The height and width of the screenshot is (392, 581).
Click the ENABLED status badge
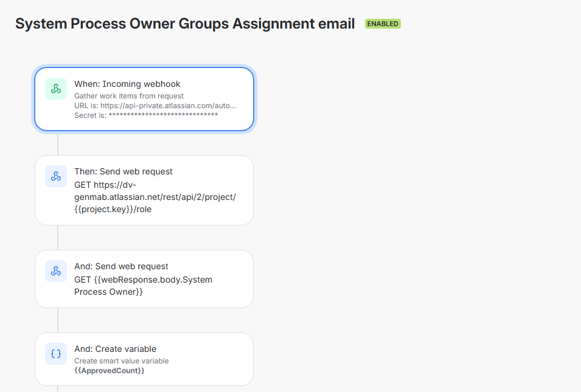click(x=383, y=24)
